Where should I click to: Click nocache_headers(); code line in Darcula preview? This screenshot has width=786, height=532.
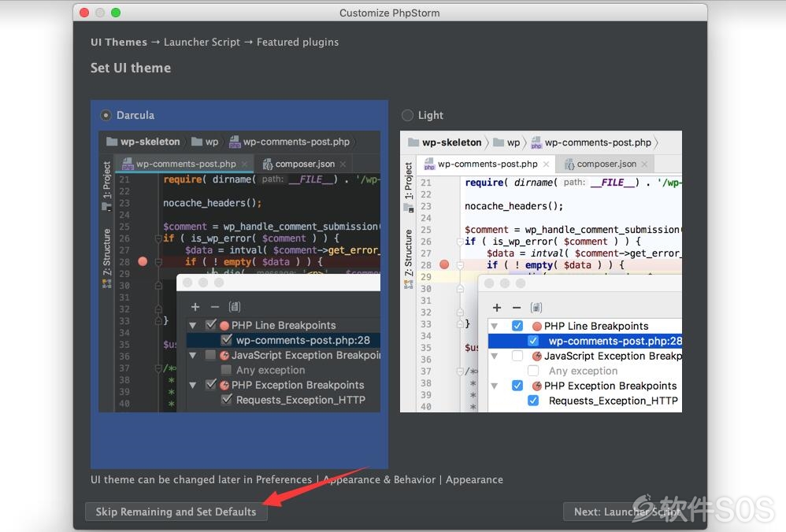coord(212,203)
